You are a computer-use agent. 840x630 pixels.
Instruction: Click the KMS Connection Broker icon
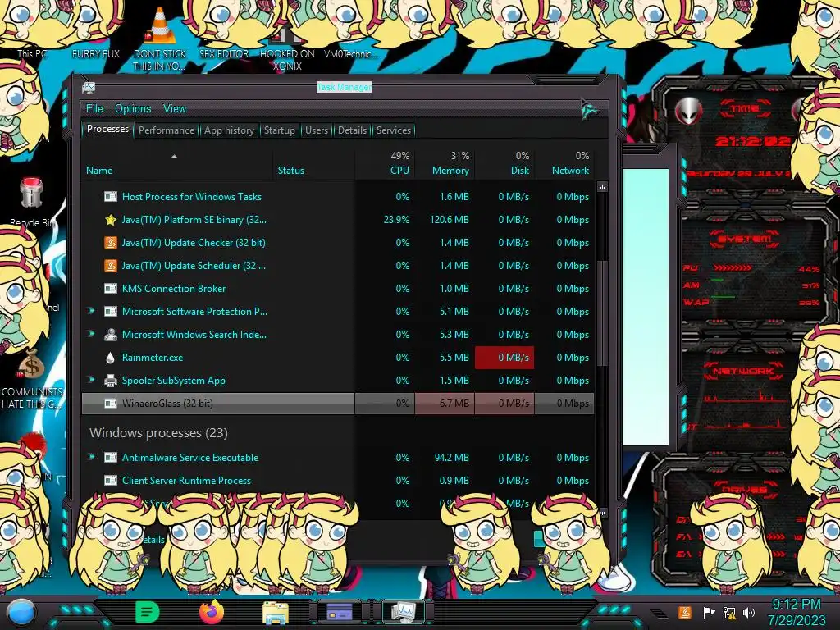point(111,289)
